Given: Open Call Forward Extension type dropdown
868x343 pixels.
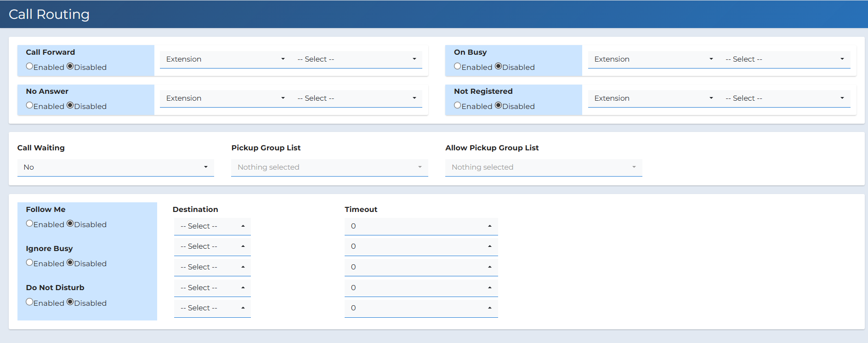Looking at the screenshot, I should 225,59.
